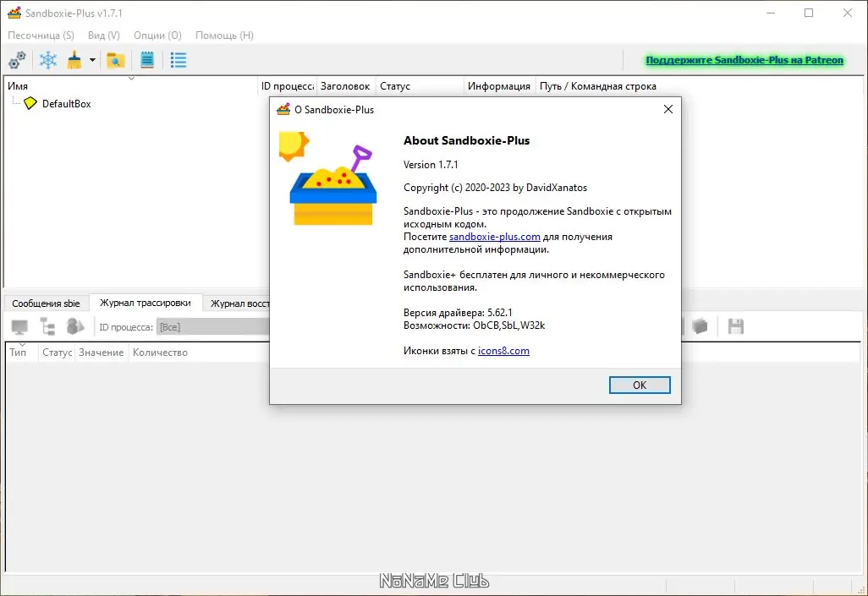Click the tree-view icon in trace toolbar
Screen dimensions: 868x596
point(47,327)
